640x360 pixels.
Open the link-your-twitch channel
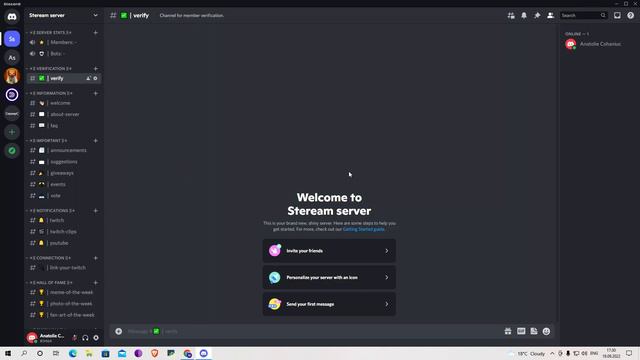[64, 268]
